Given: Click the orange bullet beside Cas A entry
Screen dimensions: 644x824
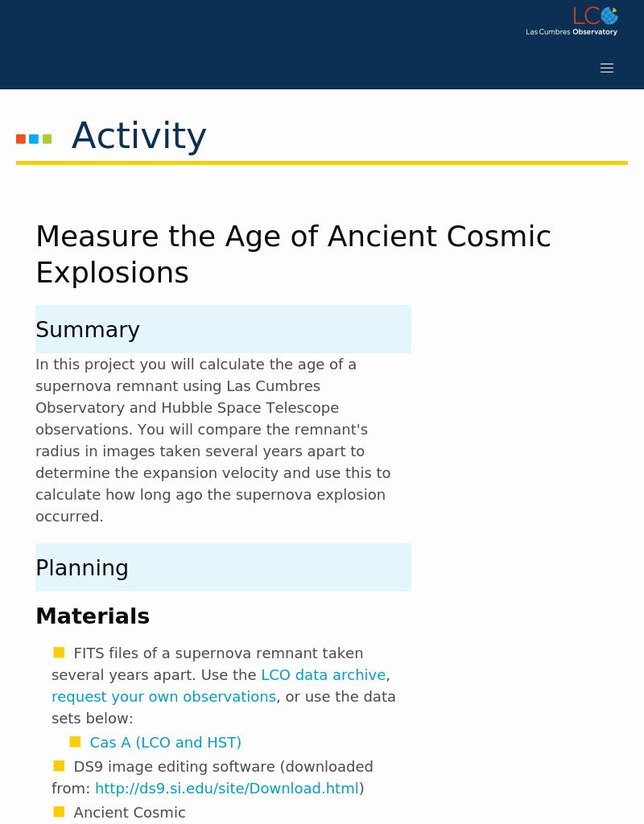Looking at the screenshot, I should 75,741.
